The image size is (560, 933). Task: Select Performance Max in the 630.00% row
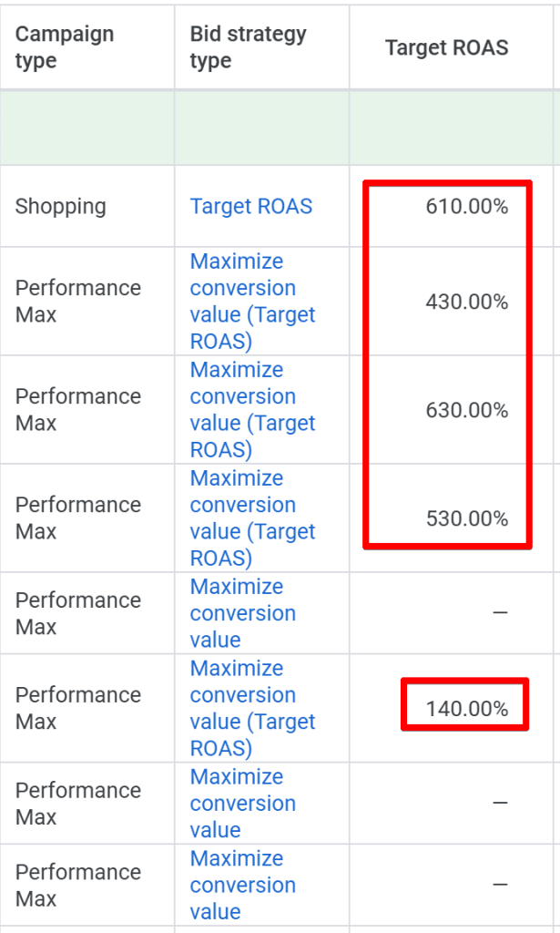pos(77,410)
